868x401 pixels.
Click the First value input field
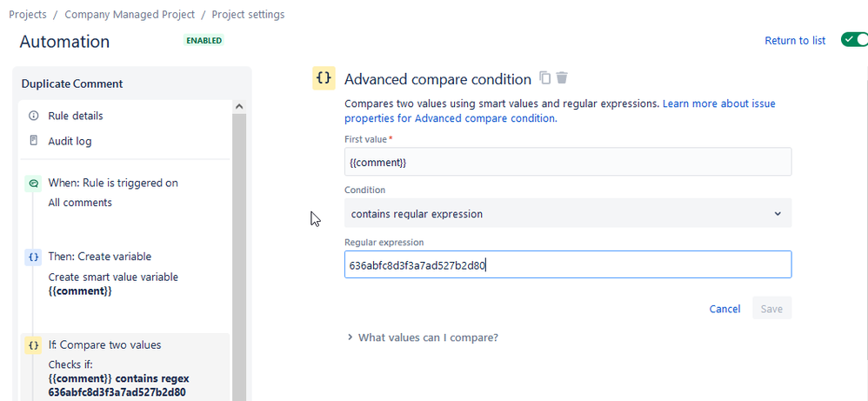point(568,163)
